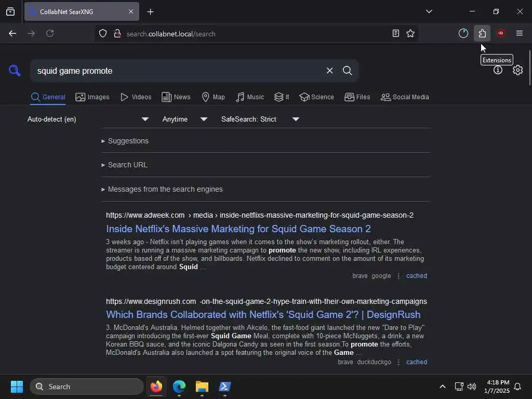Click the circular toolbar icon beside Extensions
This screenshot has height=399, width=532.
point(463,34)
